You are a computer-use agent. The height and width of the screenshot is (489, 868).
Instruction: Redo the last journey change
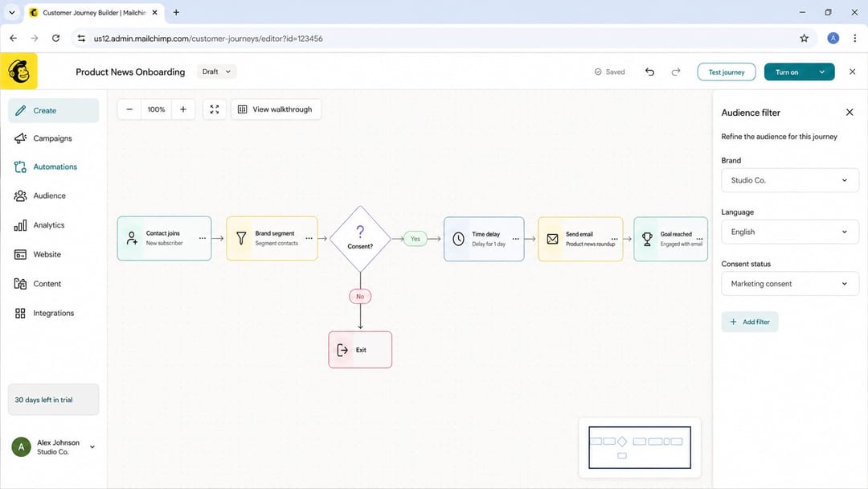(676, 72)
